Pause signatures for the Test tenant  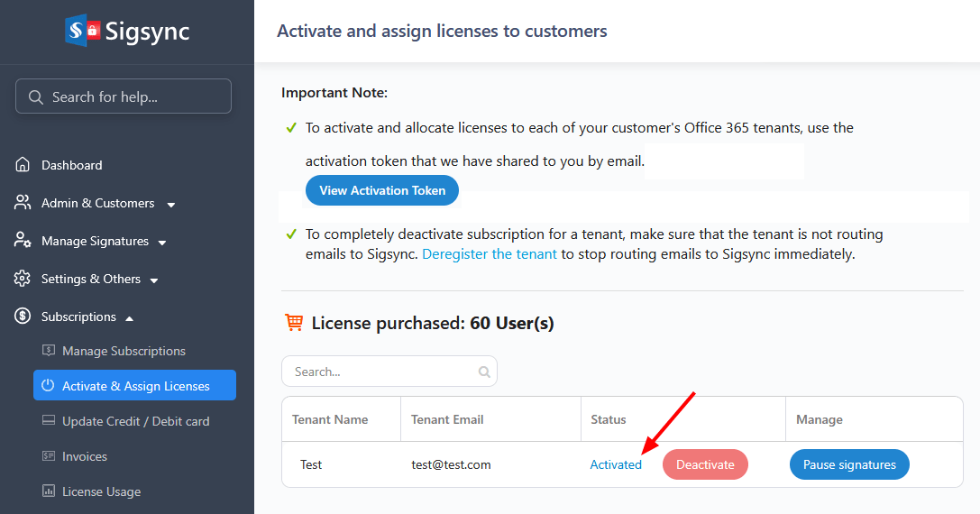pyautogui.click(x=849, y=464)
